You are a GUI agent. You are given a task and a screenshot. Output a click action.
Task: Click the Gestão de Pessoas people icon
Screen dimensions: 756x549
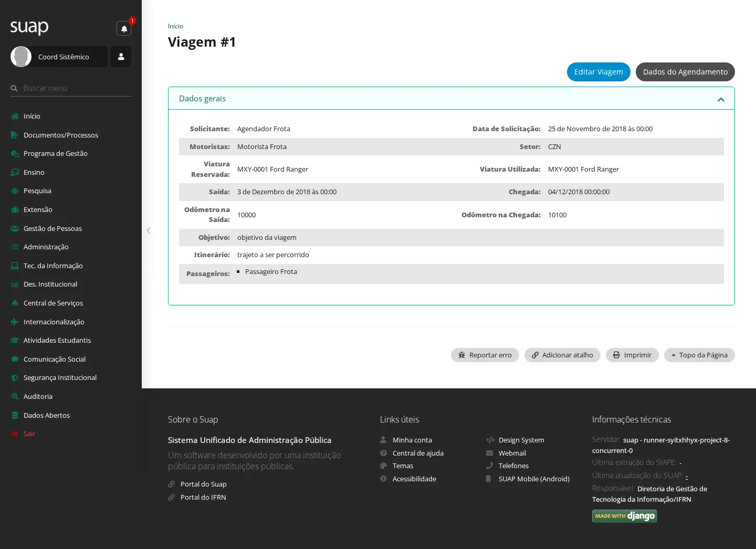click(x=15, y=228)
